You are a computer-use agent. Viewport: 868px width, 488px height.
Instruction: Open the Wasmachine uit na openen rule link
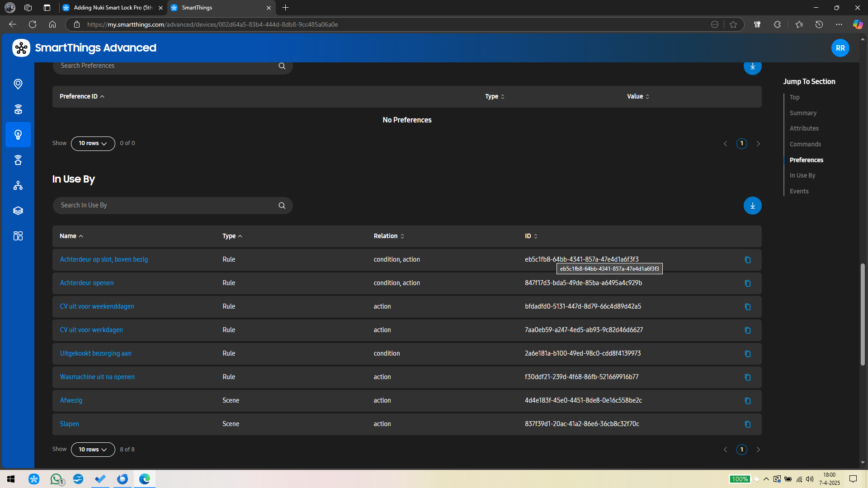click(97, 377)
